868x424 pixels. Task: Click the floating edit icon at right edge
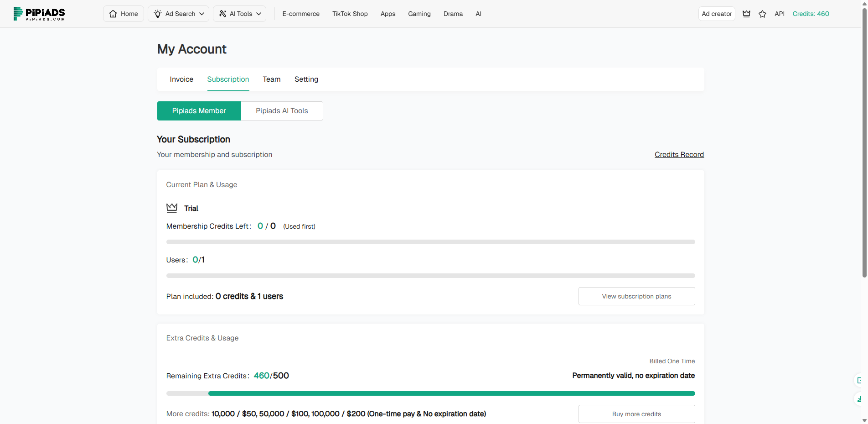pos(859,380)
